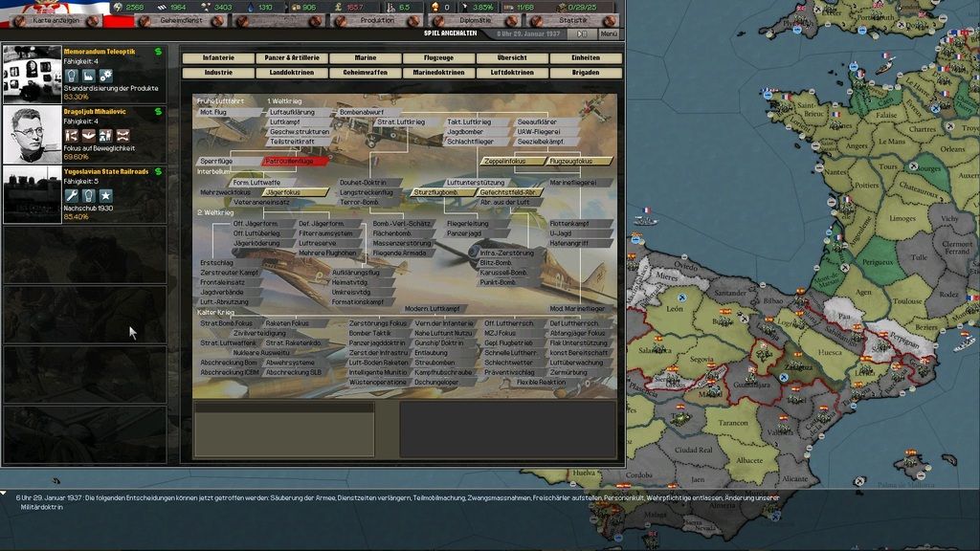This screenshot has height=551, width=980.
Task: Click the rare materials crossed-tools icon
Action: pyautogui.click(x=206, y=7)
